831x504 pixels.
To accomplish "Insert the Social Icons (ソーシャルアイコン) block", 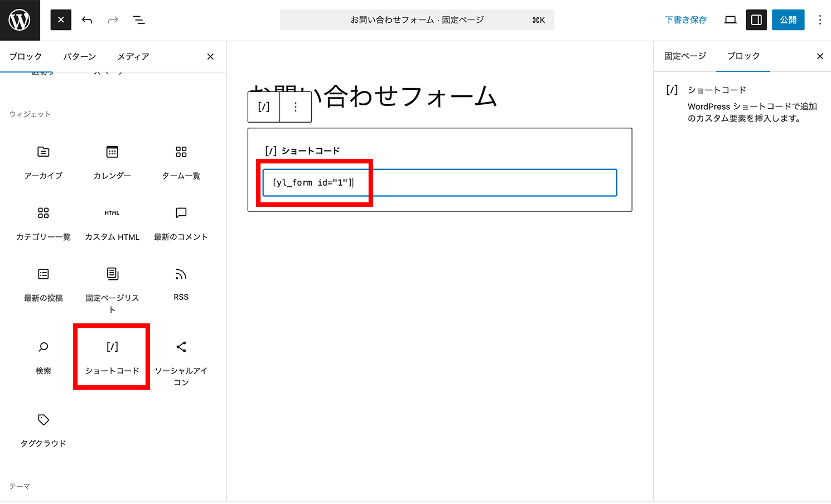I will 181,362.
